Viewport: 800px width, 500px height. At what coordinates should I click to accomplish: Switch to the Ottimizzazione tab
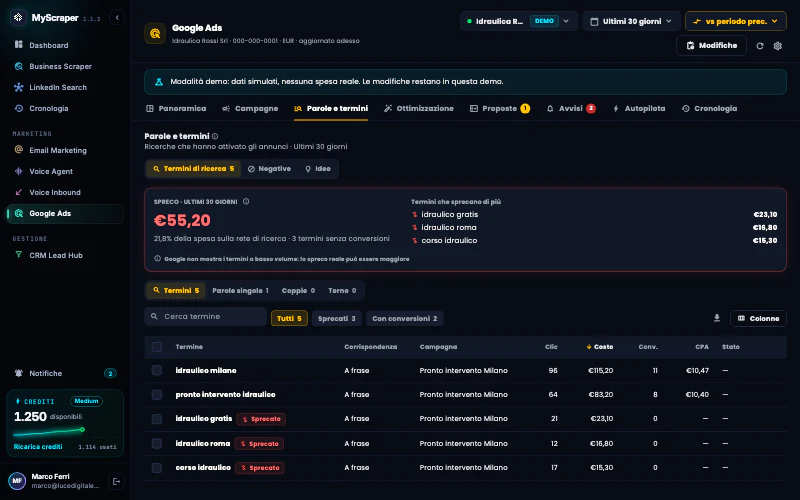coord(418,109)
